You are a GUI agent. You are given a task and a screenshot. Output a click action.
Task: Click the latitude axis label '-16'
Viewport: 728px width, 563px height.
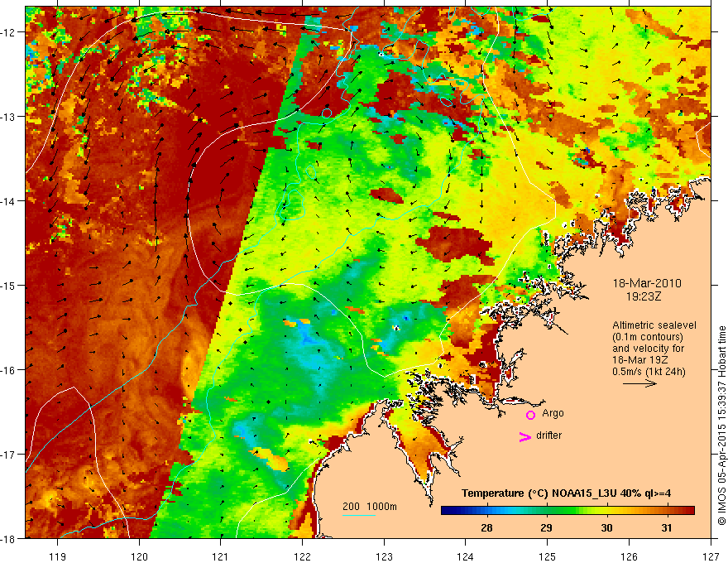pos(9,370)
